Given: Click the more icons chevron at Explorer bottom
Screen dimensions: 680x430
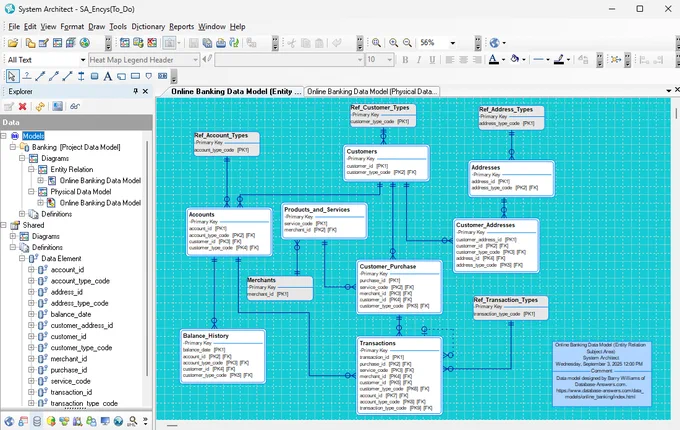Looking at the screenshot, I should pyautogui.click(x=145, y=421).
